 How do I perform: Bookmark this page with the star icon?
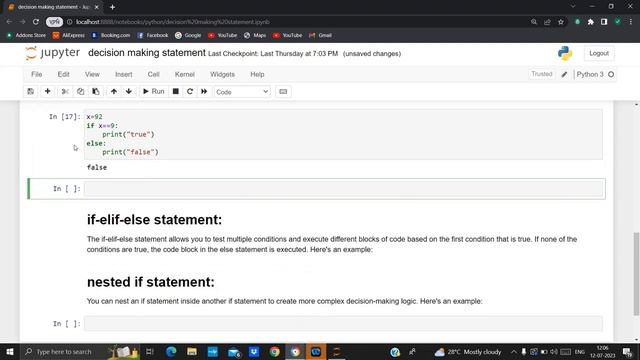click(561, 22)
